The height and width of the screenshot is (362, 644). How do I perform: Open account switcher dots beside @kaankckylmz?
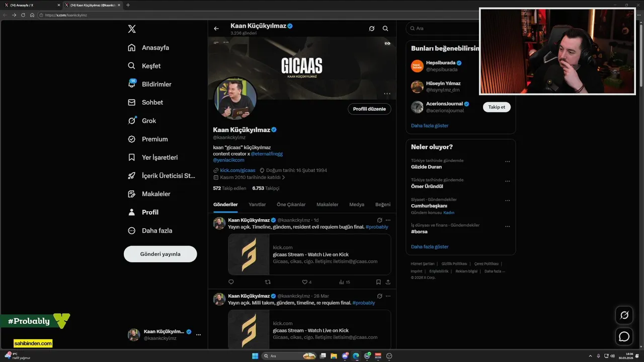coord(198,335)
